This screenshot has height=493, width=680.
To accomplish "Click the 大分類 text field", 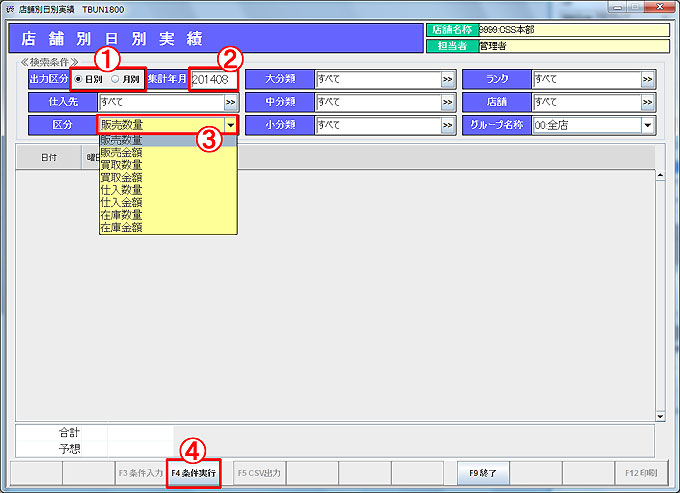I will (378, 80).
